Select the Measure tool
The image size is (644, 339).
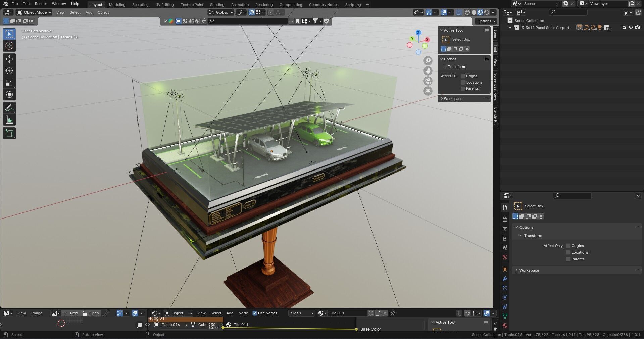[9, 120]
